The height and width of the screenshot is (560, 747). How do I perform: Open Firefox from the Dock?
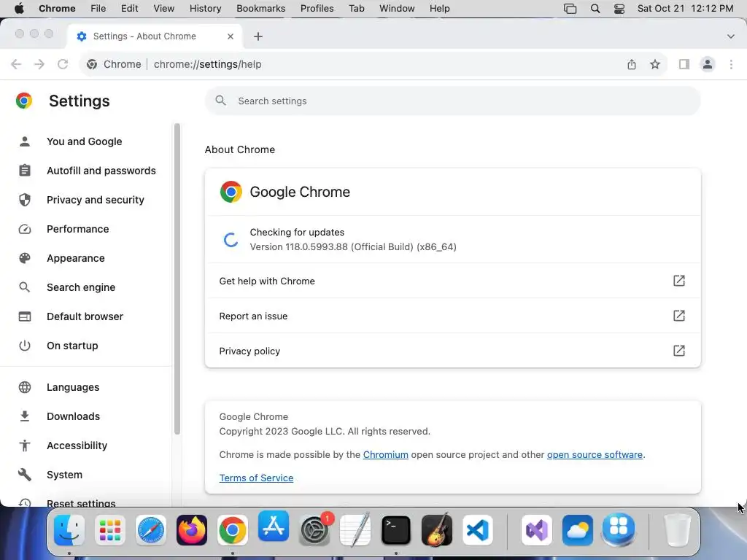tap(192, 530)
